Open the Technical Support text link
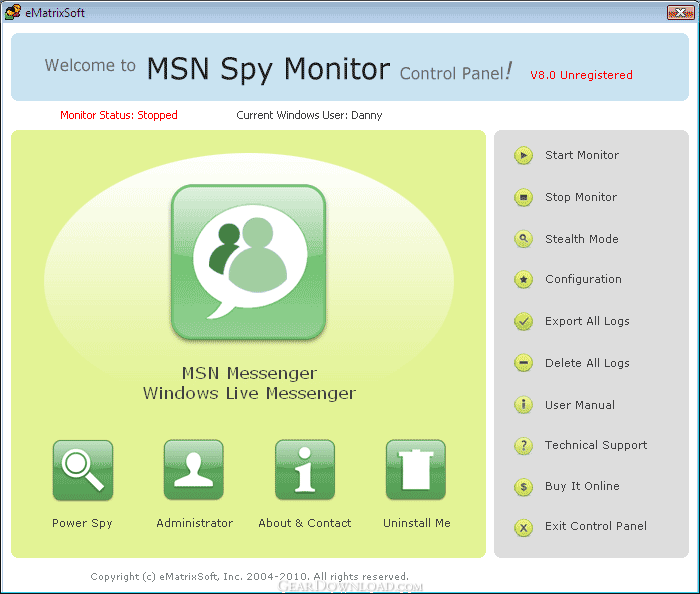 tap(596, 445)
